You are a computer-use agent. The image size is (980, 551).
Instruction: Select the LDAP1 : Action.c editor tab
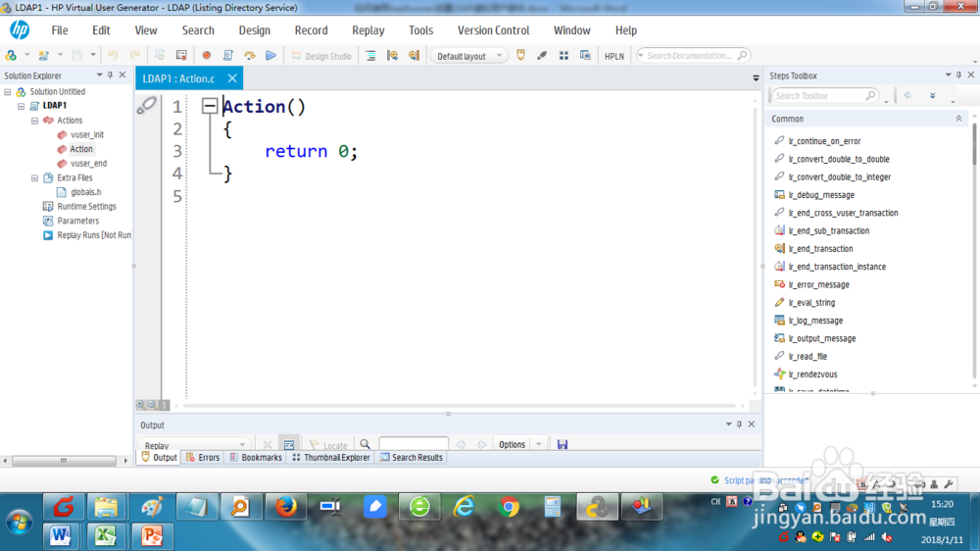click(x=178, y=78)
